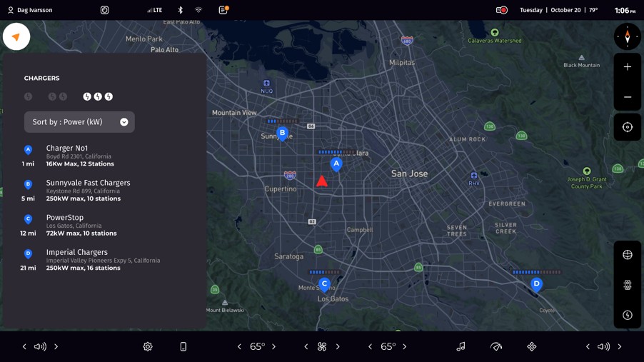Open the phone screen from bottom bar
The height and width of the screenshot is (362, 644).
pos(183,346)
